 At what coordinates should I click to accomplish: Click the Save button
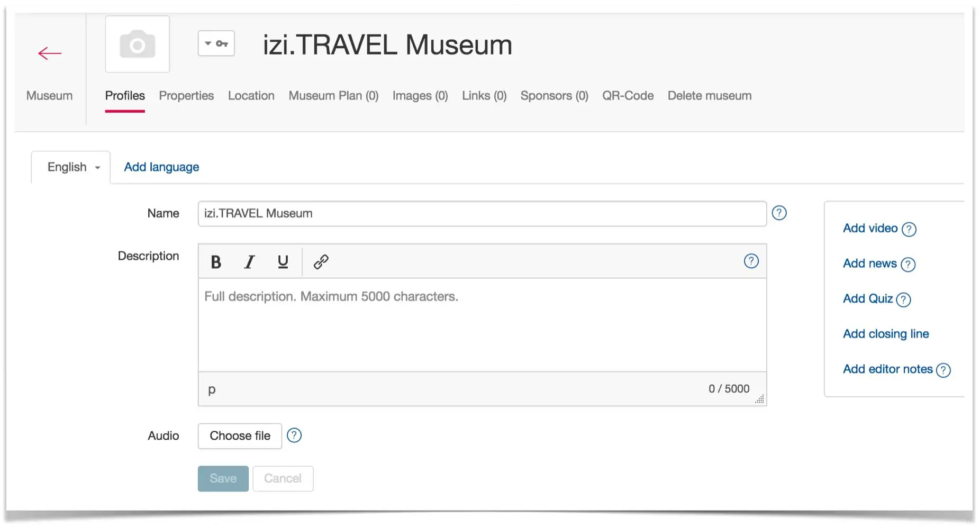tap(223, 479)
